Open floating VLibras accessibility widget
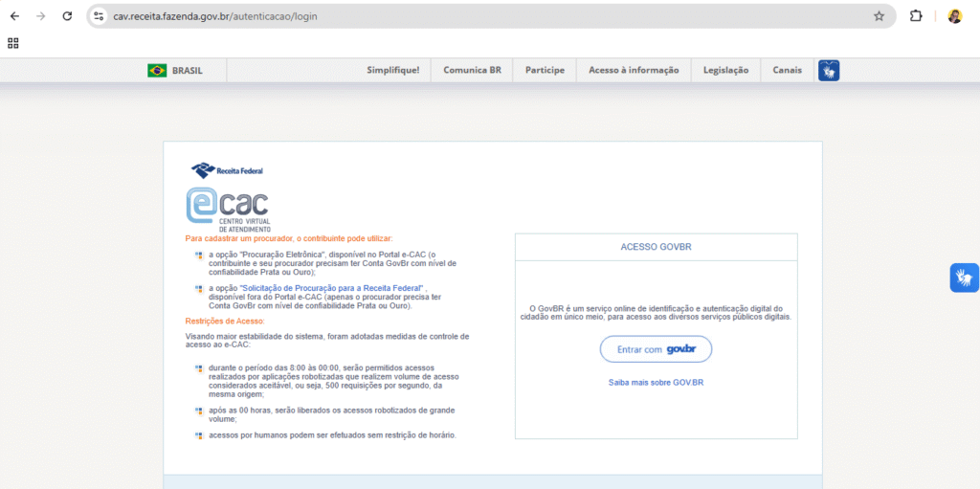 (x=964, y=278)
